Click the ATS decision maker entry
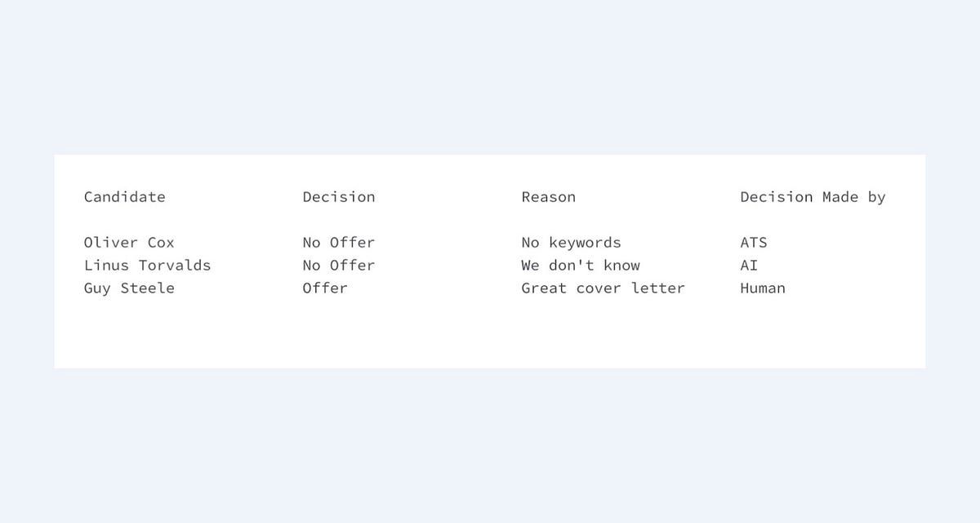Screen dimensions: 980x523 click(753, 243)
